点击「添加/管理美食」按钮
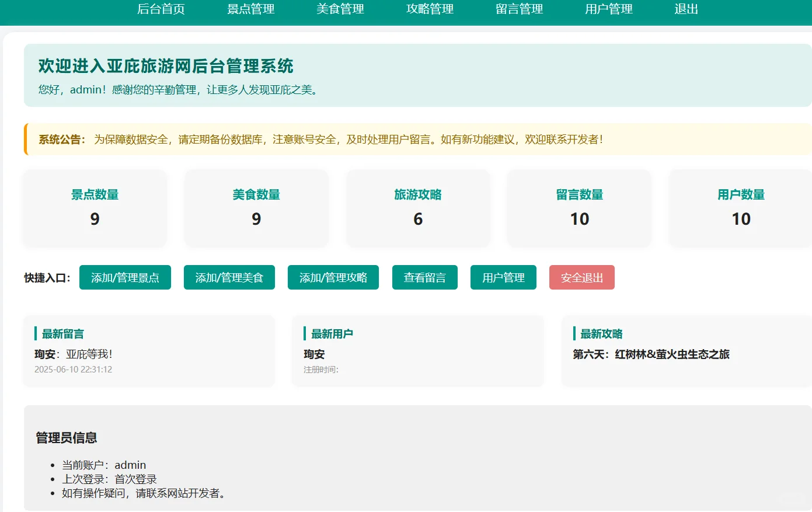 click(x=229, y=277)
